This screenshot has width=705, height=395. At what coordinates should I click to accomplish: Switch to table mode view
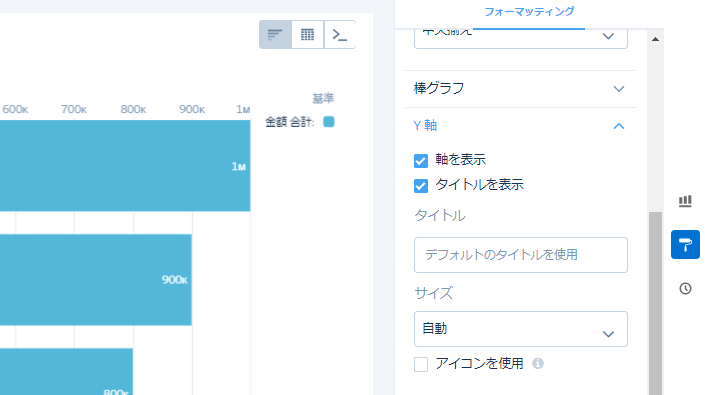pyautogui.click(x=308, y=35)
